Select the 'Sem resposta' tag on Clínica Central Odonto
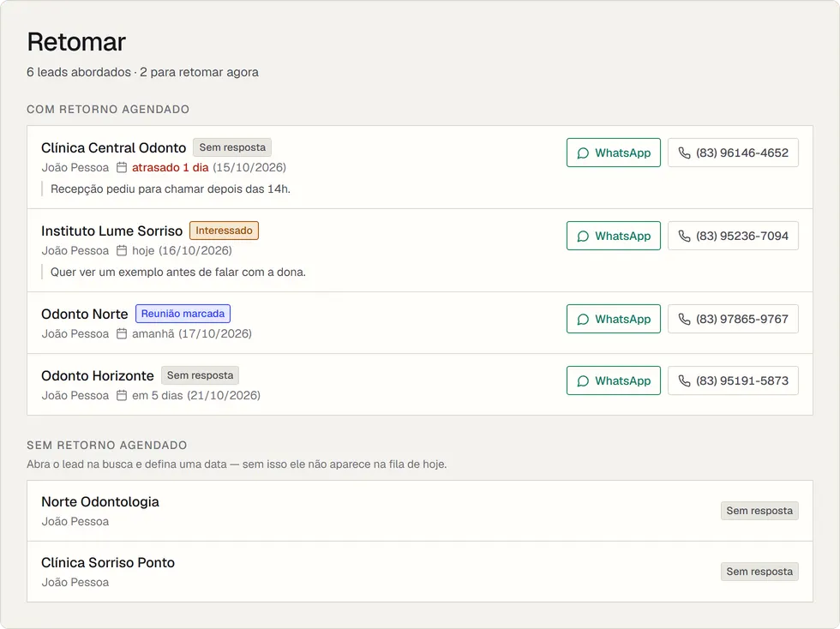840x629 pixels. click(x=232, y=147)
